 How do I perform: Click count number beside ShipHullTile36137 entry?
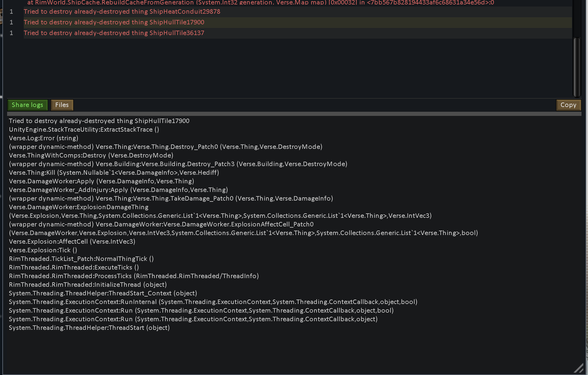pyautogui.click(x=11, y=33)
